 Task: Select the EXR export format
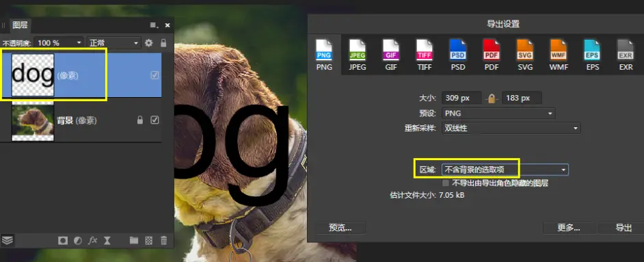[x=626, y=55]
